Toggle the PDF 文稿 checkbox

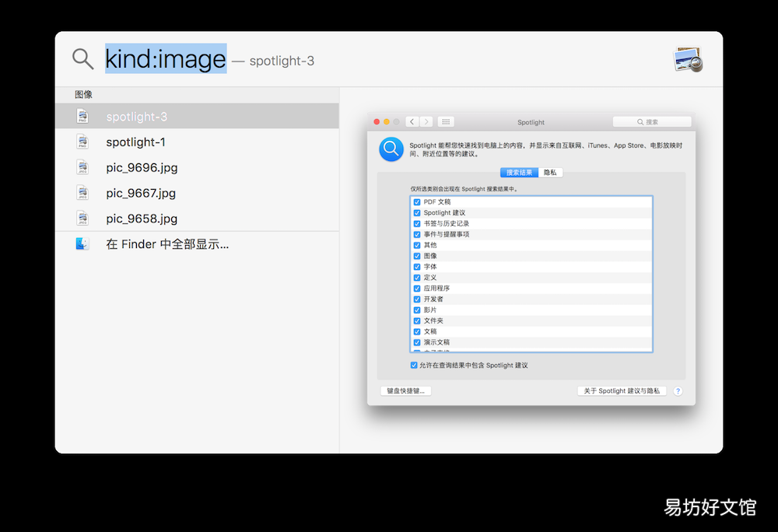417,201
